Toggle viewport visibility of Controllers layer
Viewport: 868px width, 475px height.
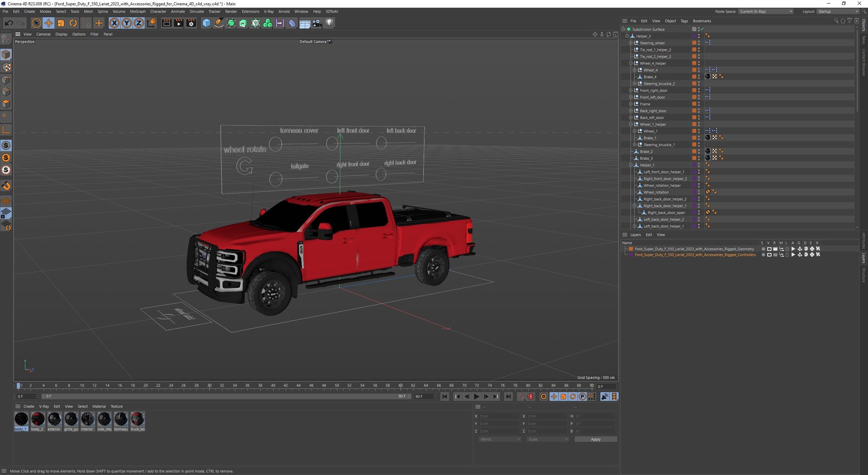[x=769, y=255]
